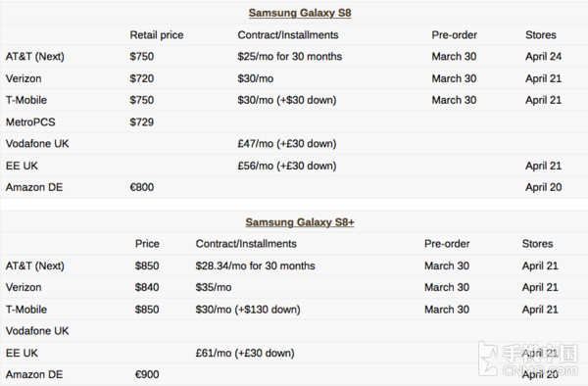This screenshot has width=588, height=386.
Task: Select the Retail price column header
Action: pos(157,35)
